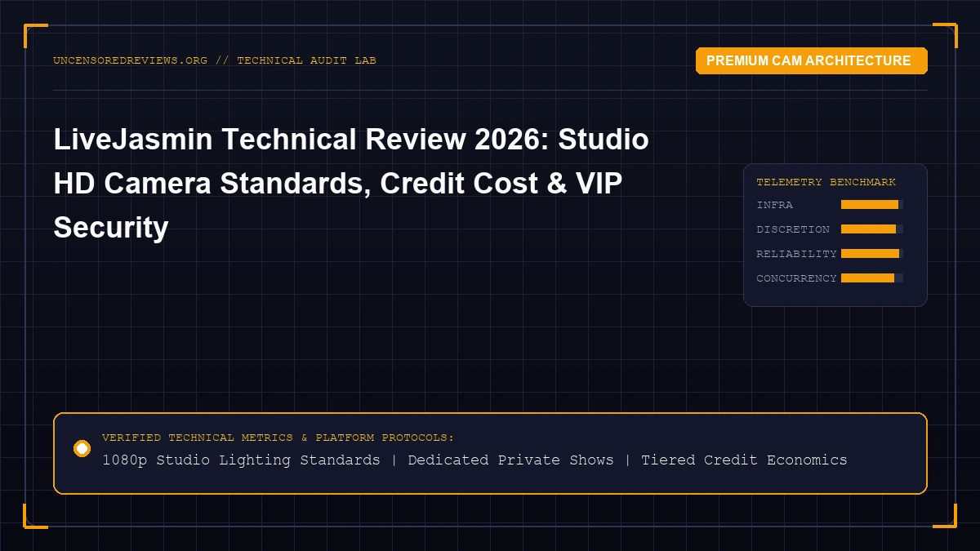Click the Telemetry Benchmark panel title
Screen dimensions: 980x551
point(826,182)
